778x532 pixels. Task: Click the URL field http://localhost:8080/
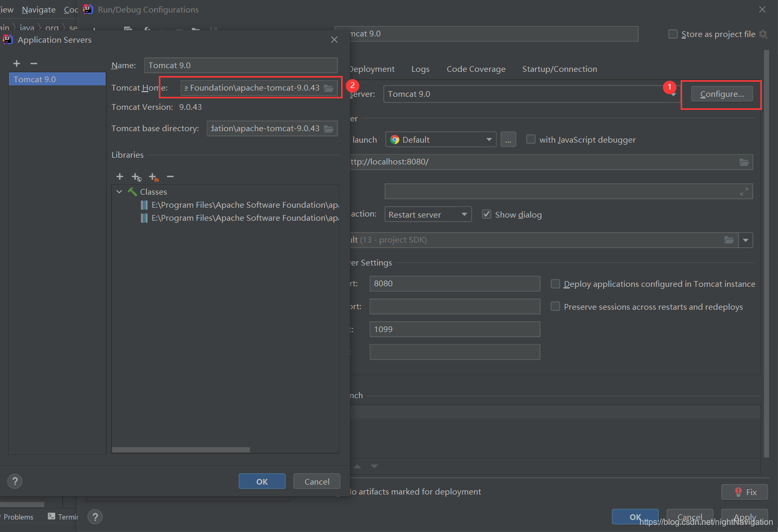[550, 162]
